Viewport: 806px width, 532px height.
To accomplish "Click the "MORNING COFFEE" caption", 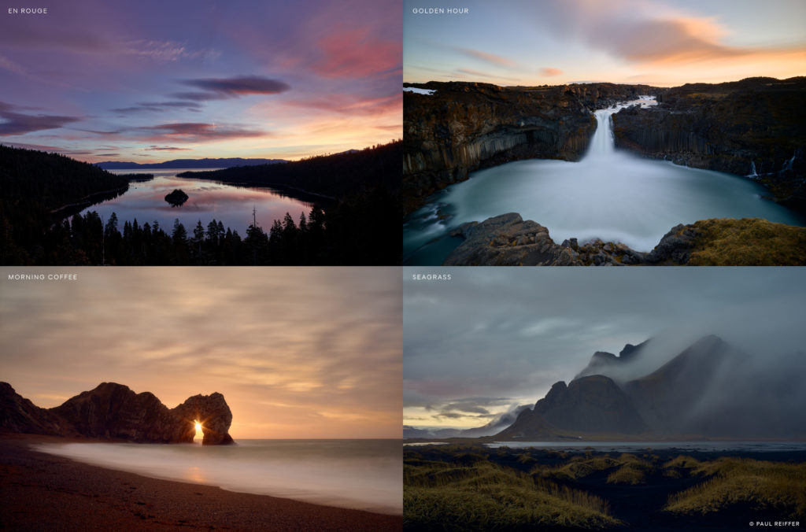I will pos(43,277).
